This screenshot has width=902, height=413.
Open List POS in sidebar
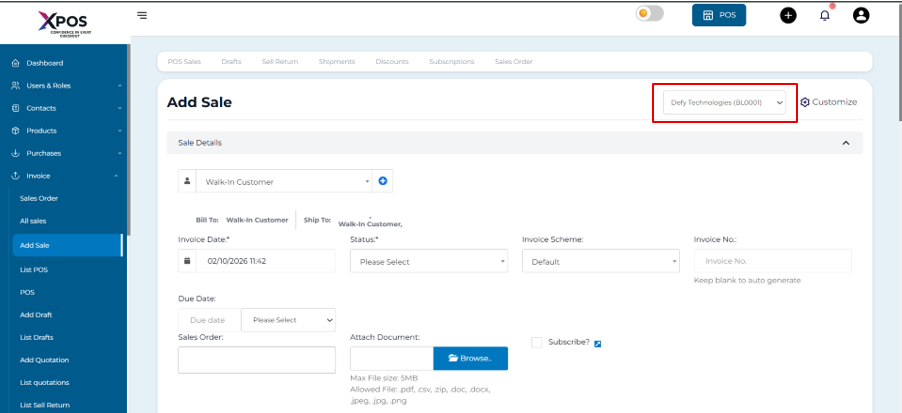coord(33,270)
